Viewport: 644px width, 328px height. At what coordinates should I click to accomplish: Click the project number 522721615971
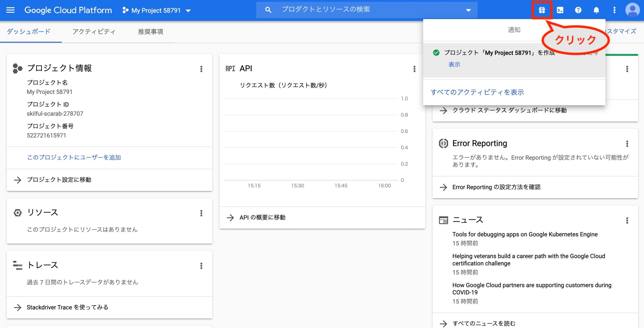[x=46, y=135]
